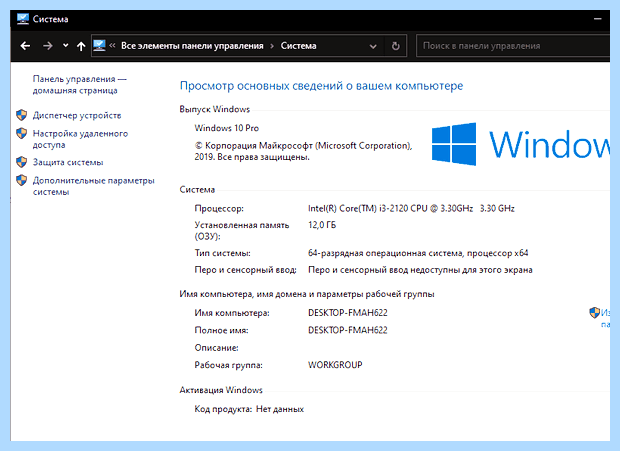
Task: Focus the 'Поиск в панели управления' search field
Action: pyautogui.click(x=513, y=46)
